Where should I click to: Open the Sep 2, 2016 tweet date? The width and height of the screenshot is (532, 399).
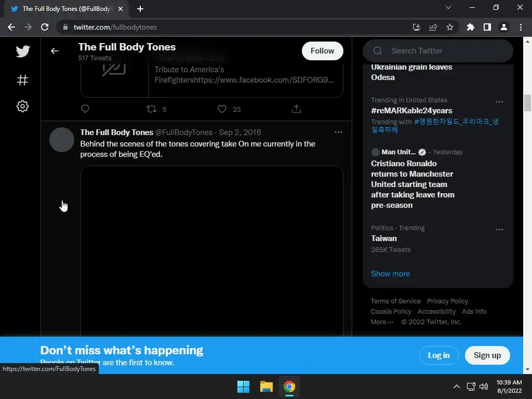click(x=240, y=132)
